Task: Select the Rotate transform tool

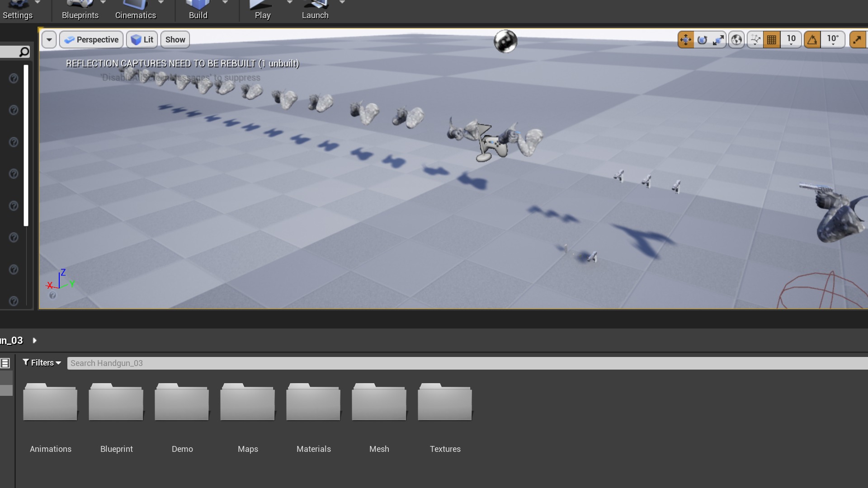Action: coord(702,40)
